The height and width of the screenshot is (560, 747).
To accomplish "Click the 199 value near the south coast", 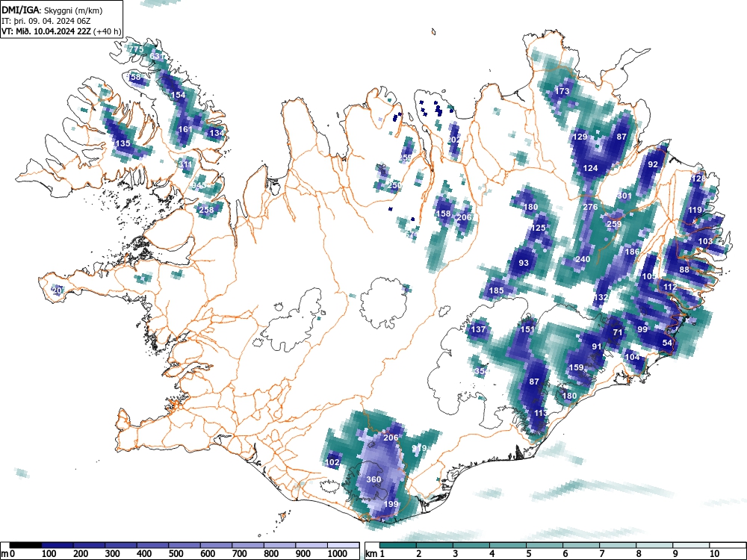I will tap(391, 504).
